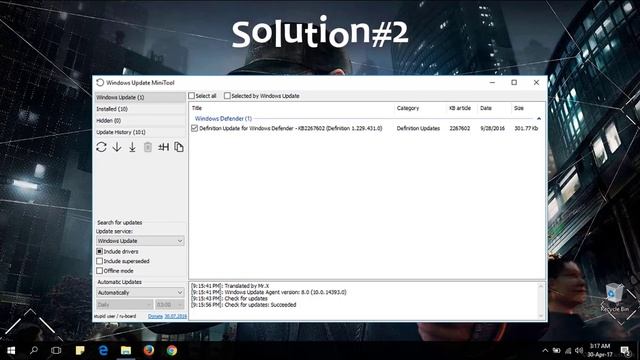Maximize the Windows Update MiniTool window
Viewport: 640px width, 360px height.
[x=514, y=82]
